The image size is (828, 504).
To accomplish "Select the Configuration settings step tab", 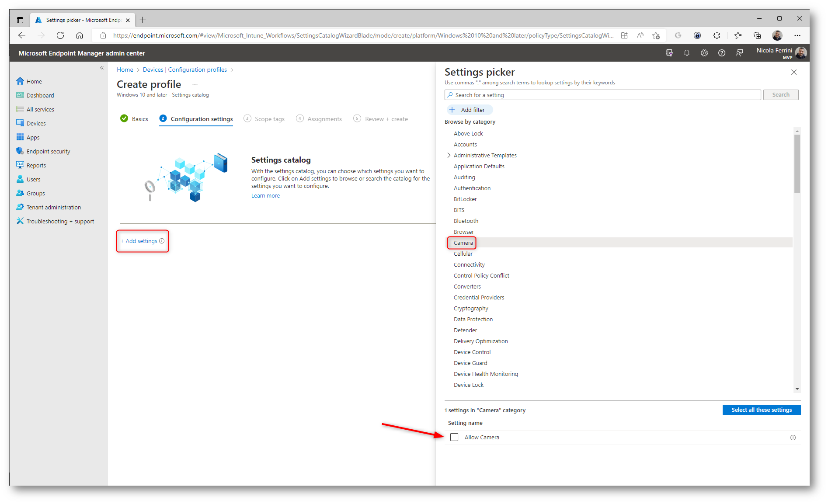I will tap(196, 119).
